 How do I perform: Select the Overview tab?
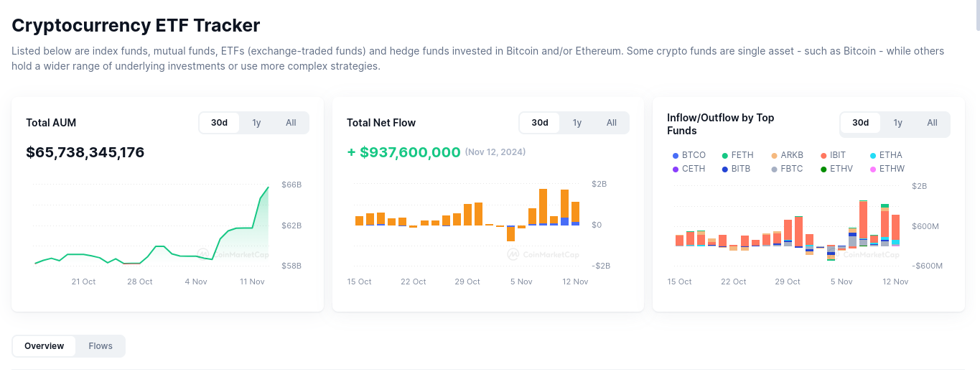(x=45, y=346)
